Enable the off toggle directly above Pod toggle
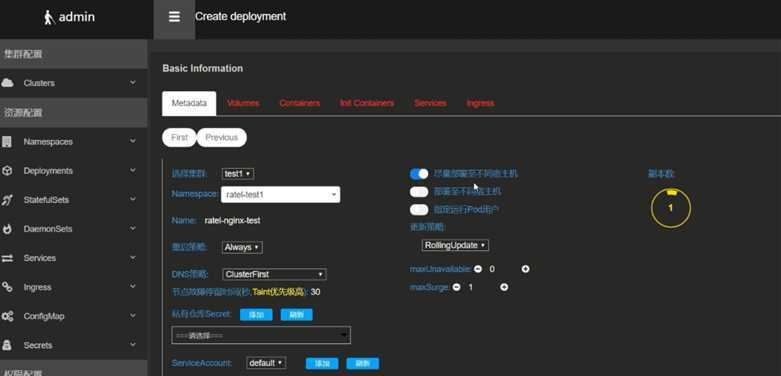This screenshot has width=781, height=376. pyautogui.click(x=419, y=192)
